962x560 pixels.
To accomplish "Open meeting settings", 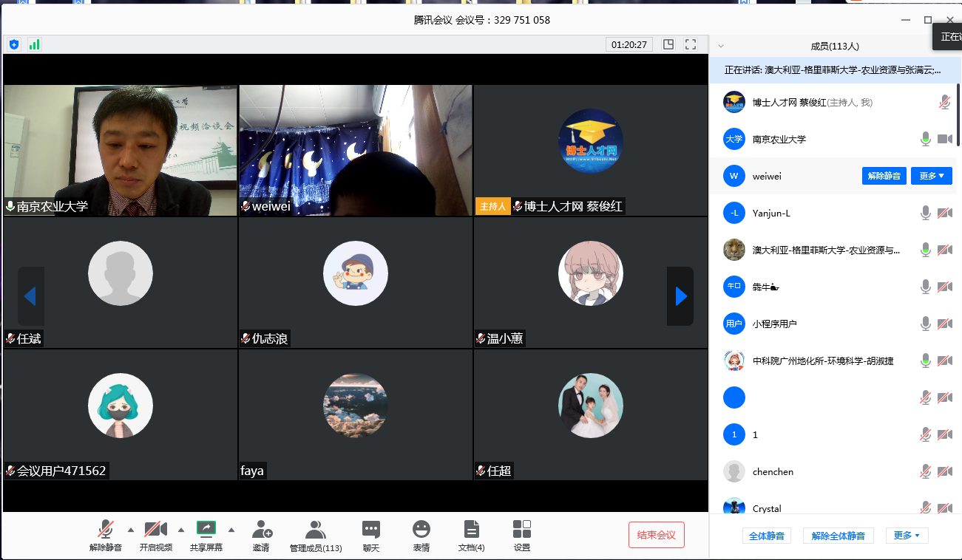I will pyautogui.click(x=522, y=536).
